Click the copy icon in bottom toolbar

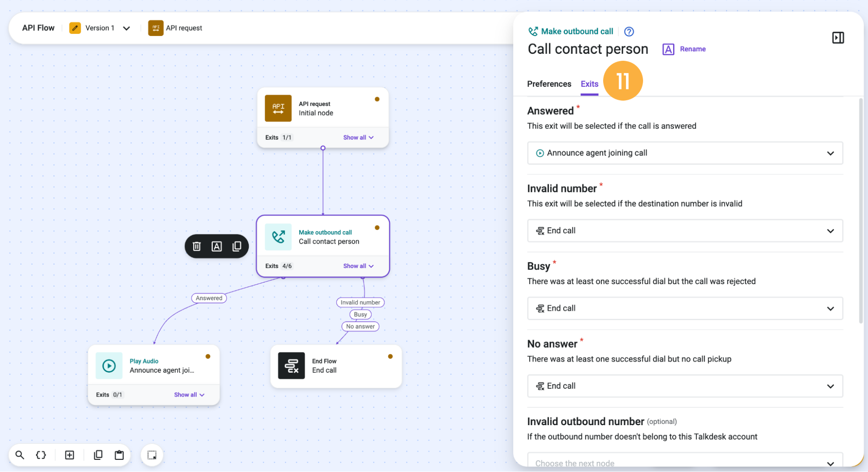(98, 455)
